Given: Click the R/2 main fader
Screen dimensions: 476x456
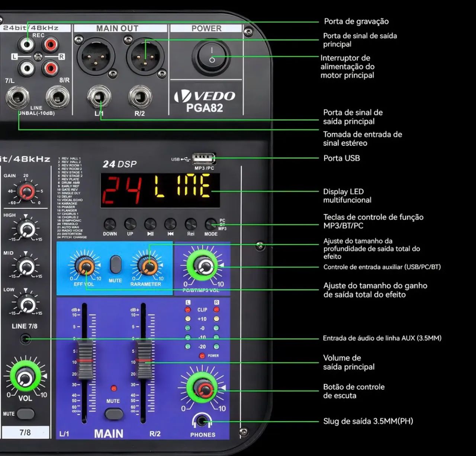Looking at the screenshot, I should point(144,360).
